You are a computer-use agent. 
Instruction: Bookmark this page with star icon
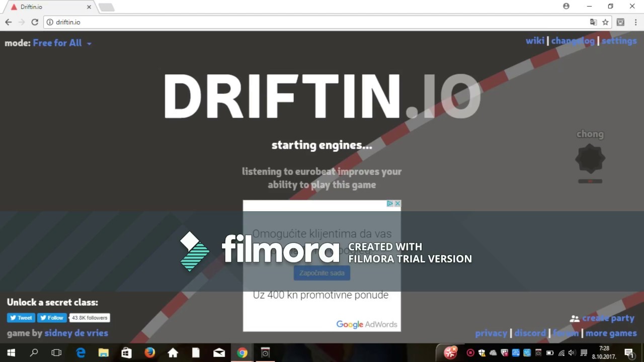pyautogui.click(x=605, y=22)
